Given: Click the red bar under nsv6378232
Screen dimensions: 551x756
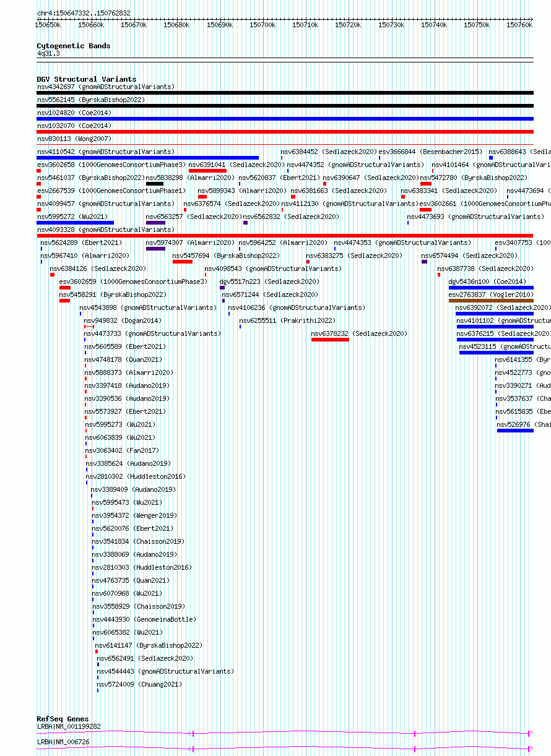Looking at the screenshot, I should (x=330, y=340).
